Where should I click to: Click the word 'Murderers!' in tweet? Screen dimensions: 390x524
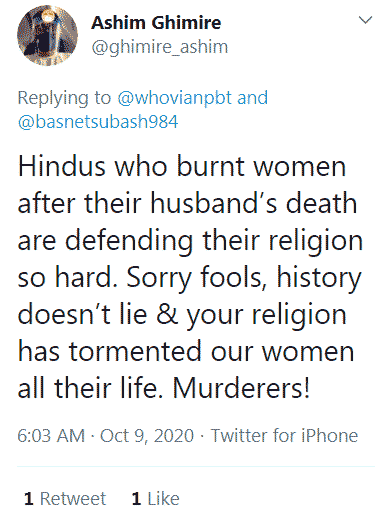point(242,388)
